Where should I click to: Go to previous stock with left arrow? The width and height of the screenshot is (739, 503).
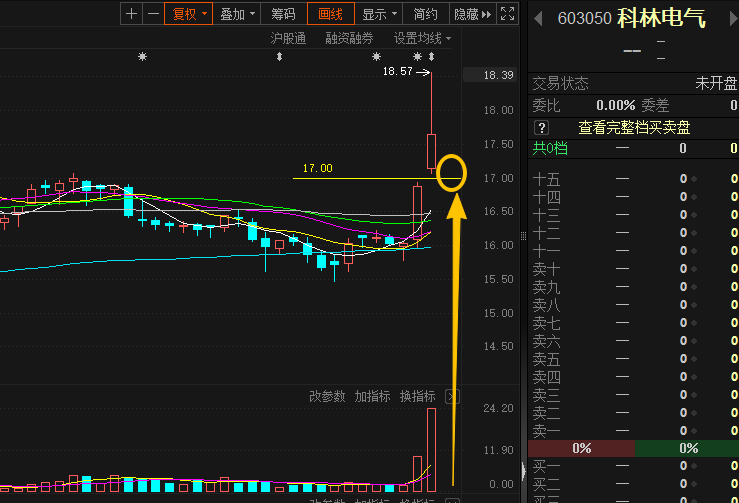538,19
